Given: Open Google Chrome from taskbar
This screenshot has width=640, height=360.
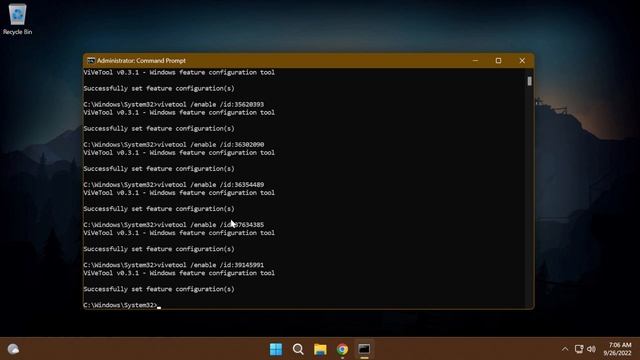Looking at the screenshot, I should [342, 349].
